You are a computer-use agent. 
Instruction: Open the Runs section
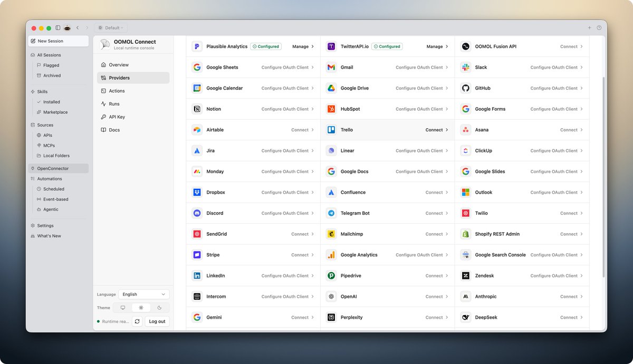[x=133, y=104]
